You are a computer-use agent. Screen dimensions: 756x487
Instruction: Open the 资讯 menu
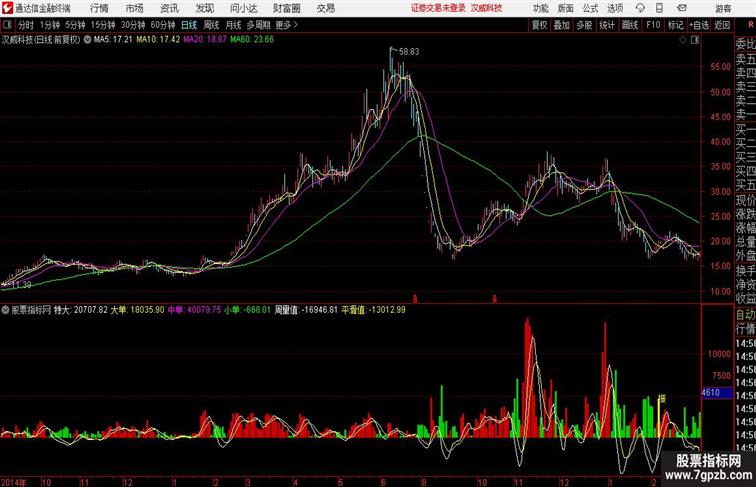click(169, 8)
